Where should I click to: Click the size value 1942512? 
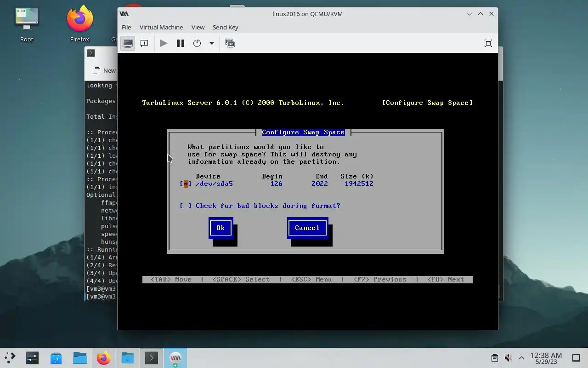click(359, 184)
